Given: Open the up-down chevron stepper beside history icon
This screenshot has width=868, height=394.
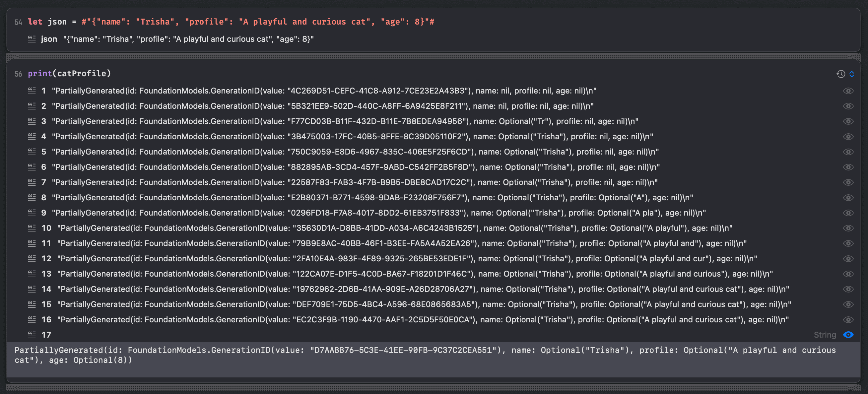Looking at the screenshot, I should [851, 74].
